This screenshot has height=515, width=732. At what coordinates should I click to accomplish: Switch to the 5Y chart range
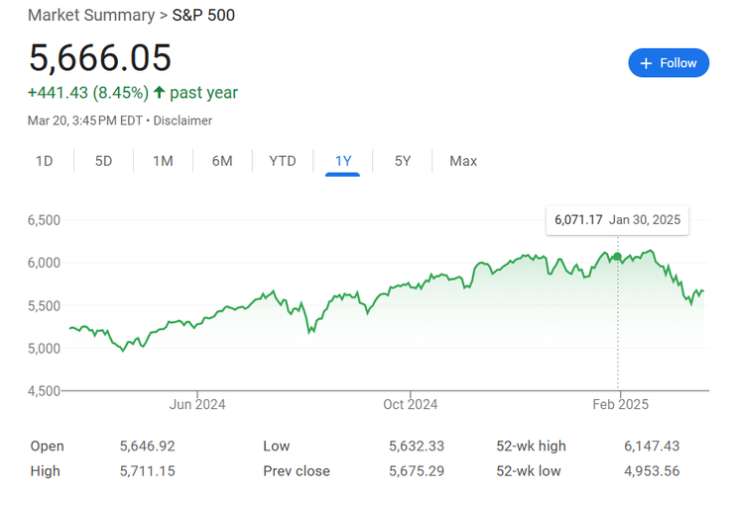point(402,161)
